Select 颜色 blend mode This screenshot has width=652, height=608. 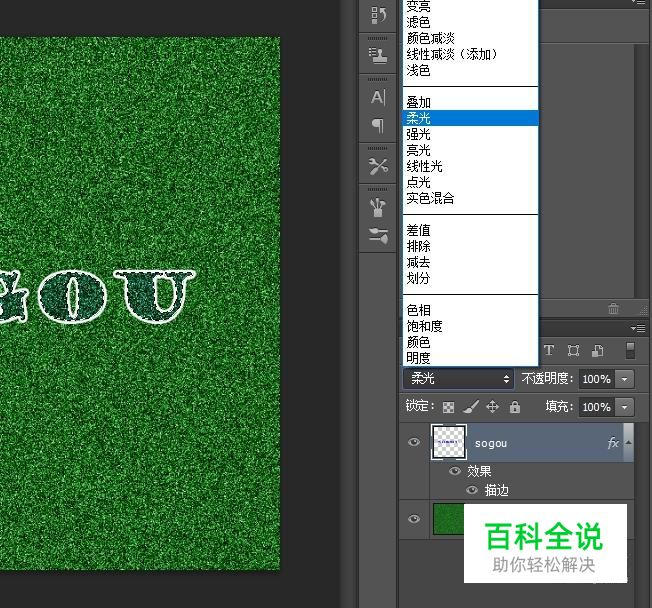471,342
